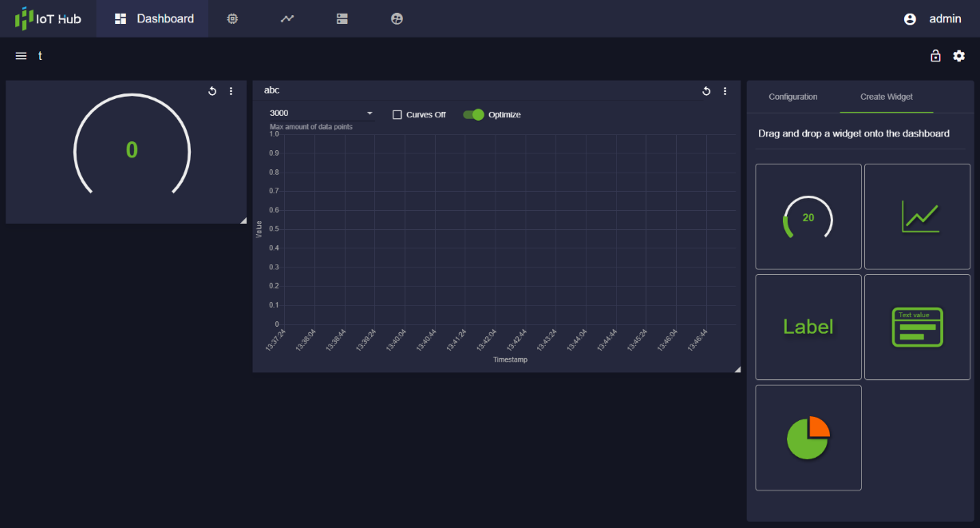Click the admin user account button

pyautogui.click(x=932, y=19)
